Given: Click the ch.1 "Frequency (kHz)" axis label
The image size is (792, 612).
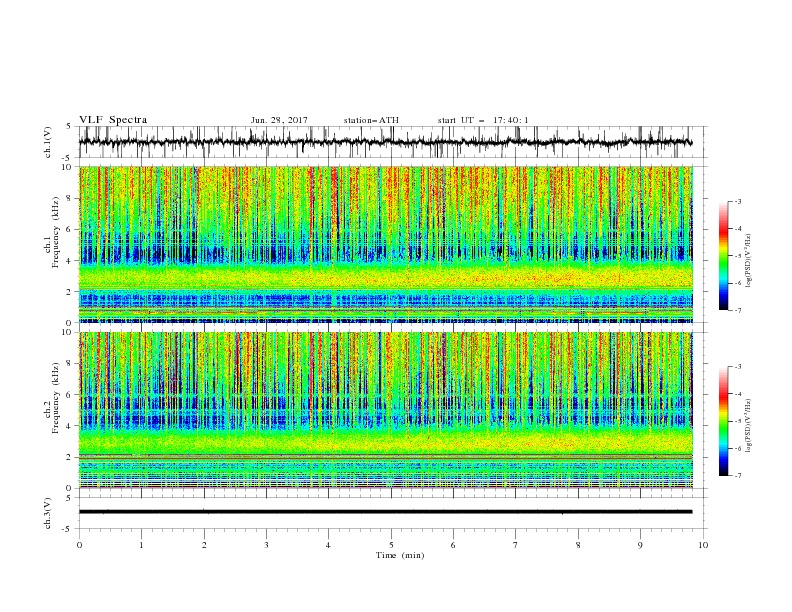Looking at the screenshot, I should point(56,233).
